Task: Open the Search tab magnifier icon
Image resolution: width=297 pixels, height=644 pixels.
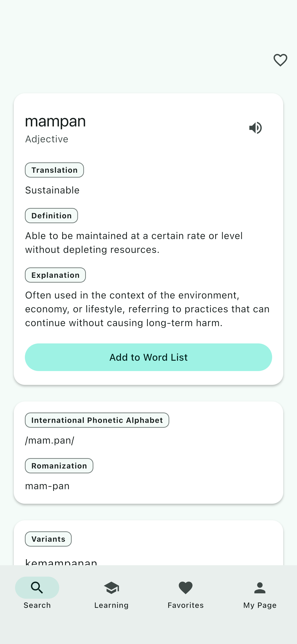Action: coord(37,587)
